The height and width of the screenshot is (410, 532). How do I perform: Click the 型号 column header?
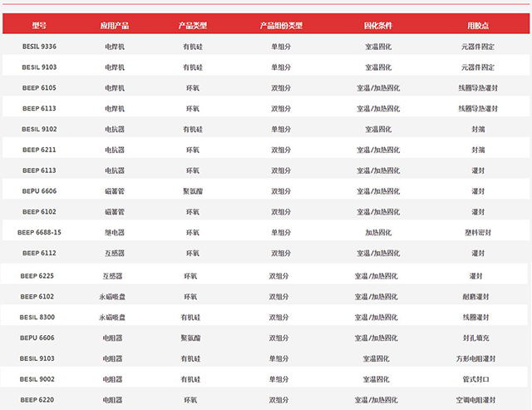coord(39,26)
